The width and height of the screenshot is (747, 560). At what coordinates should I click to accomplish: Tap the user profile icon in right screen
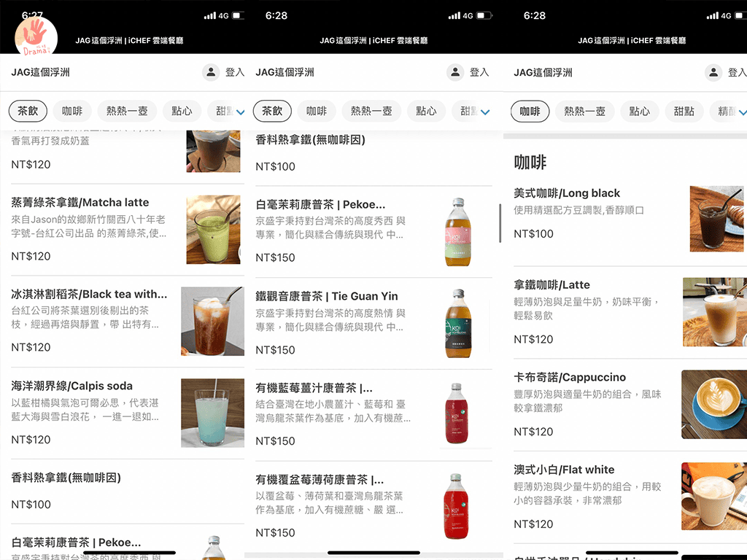tap(713, 72)
